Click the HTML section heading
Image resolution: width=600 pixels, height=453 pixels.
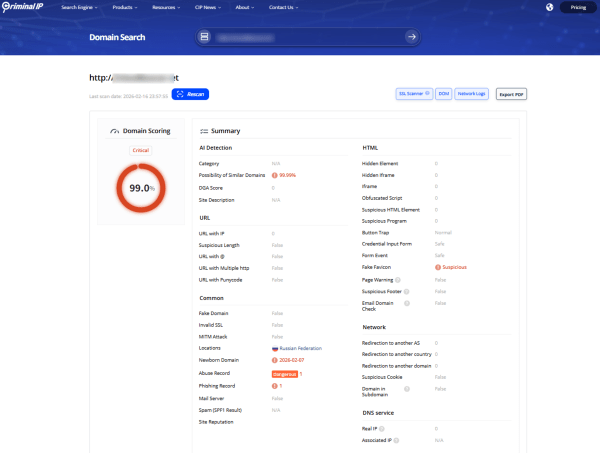(x=370, y=148)
